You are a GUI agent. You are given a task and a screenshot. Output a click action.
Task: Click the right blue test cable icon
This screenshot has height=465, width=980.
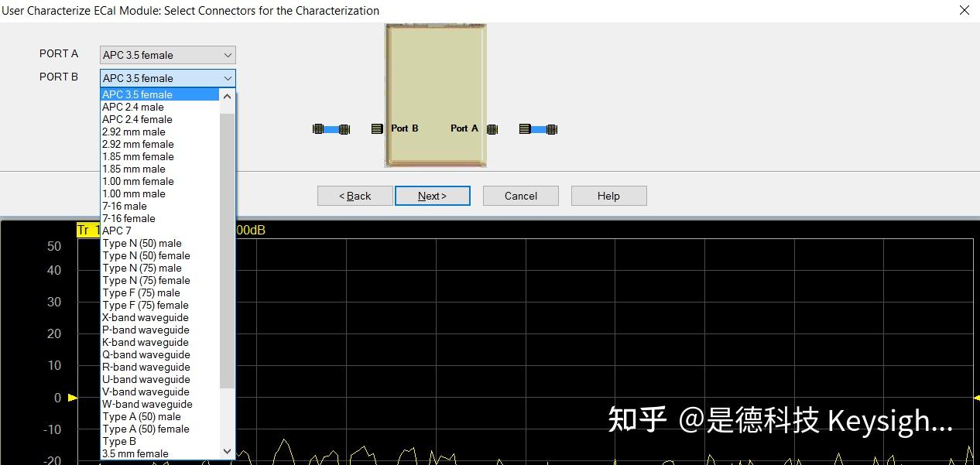[x=538, y=128]
